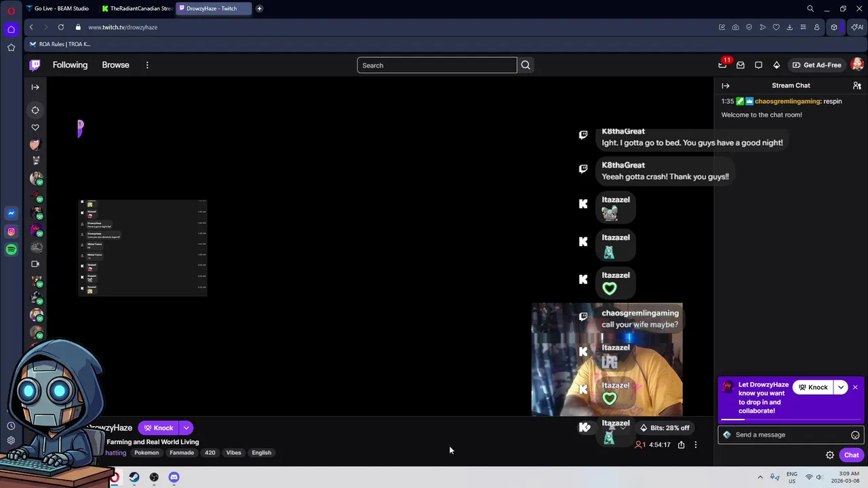Screen dimensions: 868x488
Task: Open Discord from the Windows taskbar
Action: [x=174, y=477]
